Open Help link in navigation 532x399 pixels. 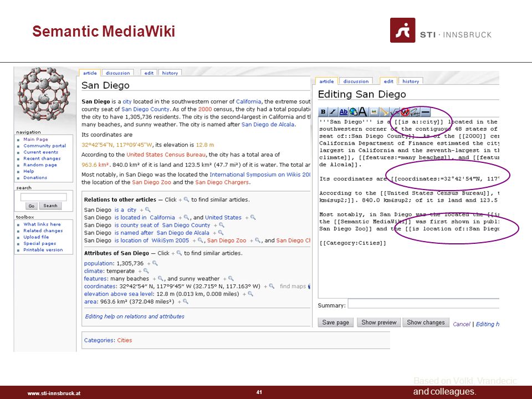pyautogui.click(x=28, y=171)
